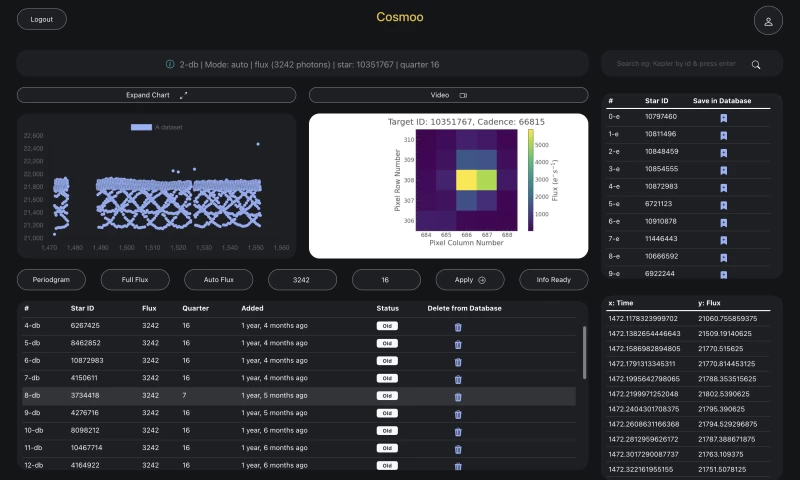Click the flux colorbar scale
Screen dimensions: 800x480
click(532, 179)
